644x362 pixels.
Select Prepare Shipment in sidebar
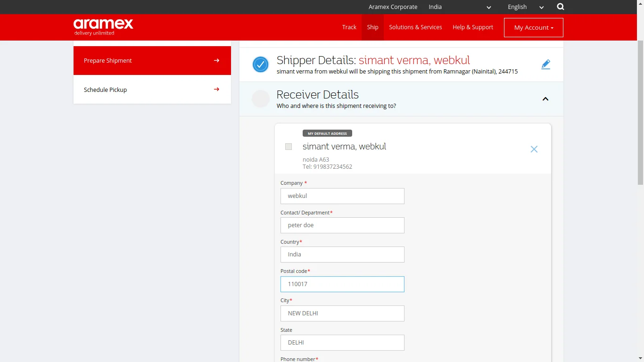click(x=152, y=60)
